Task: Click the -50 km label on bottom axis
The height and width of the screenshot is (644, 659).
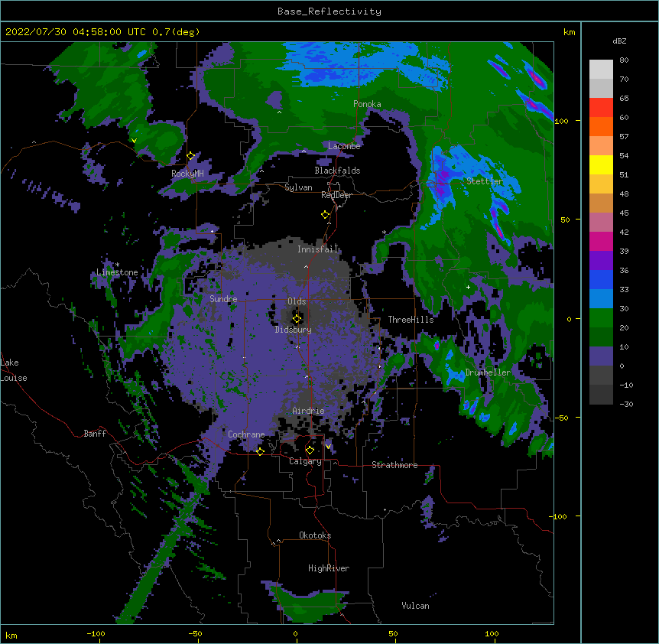Action: coord(195,633)
